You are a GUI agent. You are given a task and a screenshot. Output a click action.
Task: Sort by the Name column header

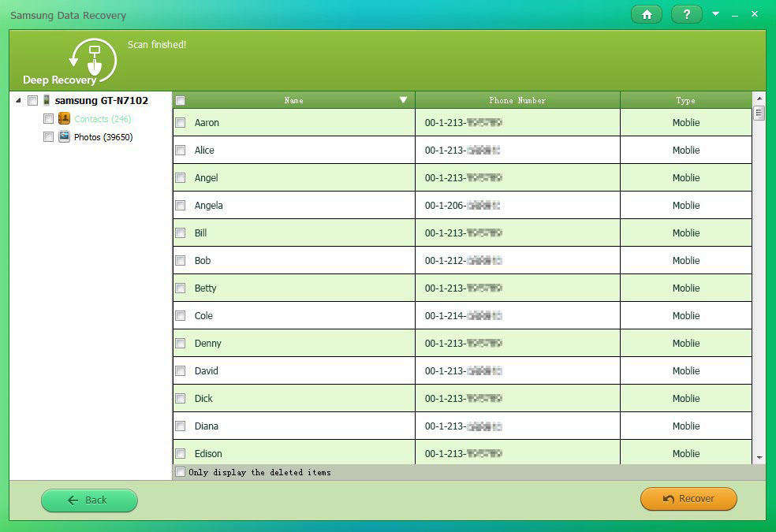click(294, 100)
